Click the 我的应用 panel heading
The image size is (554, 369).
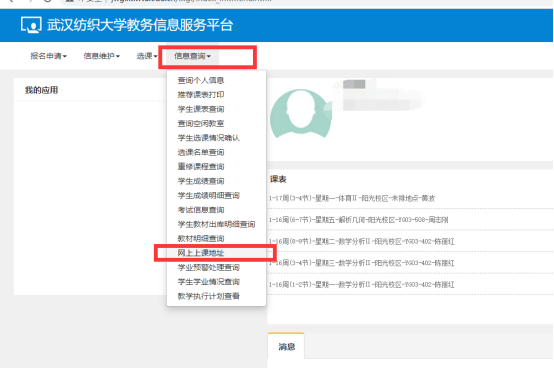click(41, 90)
